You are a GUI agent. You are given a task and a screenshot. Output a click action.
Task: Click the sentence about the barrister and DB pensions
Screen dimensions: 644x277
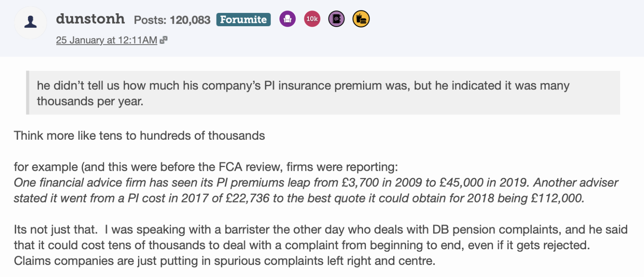coord(320,229)
